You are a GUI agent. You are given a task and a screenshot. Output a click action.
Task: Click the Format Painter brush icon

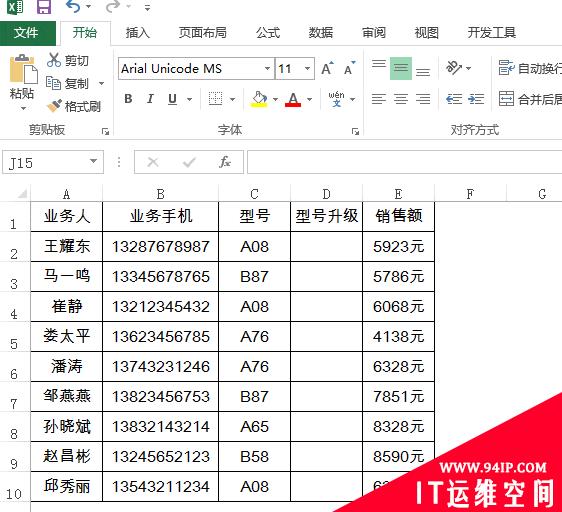point(54,105)
